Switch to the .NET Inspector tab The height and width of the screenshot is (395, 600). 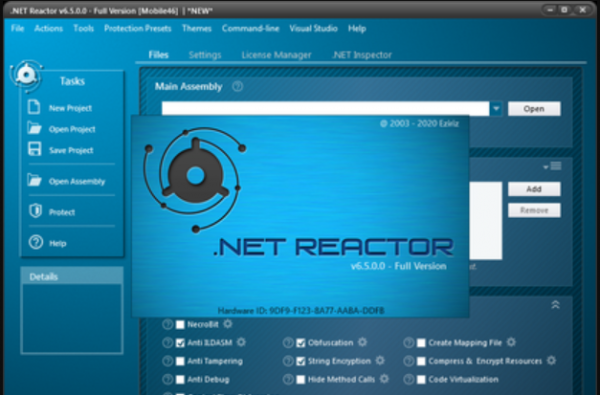tap(362, 55)
